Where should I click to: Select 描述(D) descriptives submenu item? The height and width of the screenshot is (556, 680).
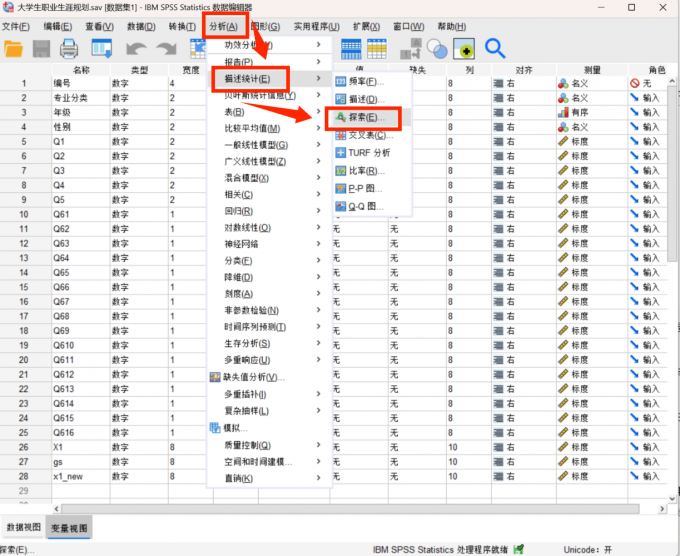tap(372, 99)
